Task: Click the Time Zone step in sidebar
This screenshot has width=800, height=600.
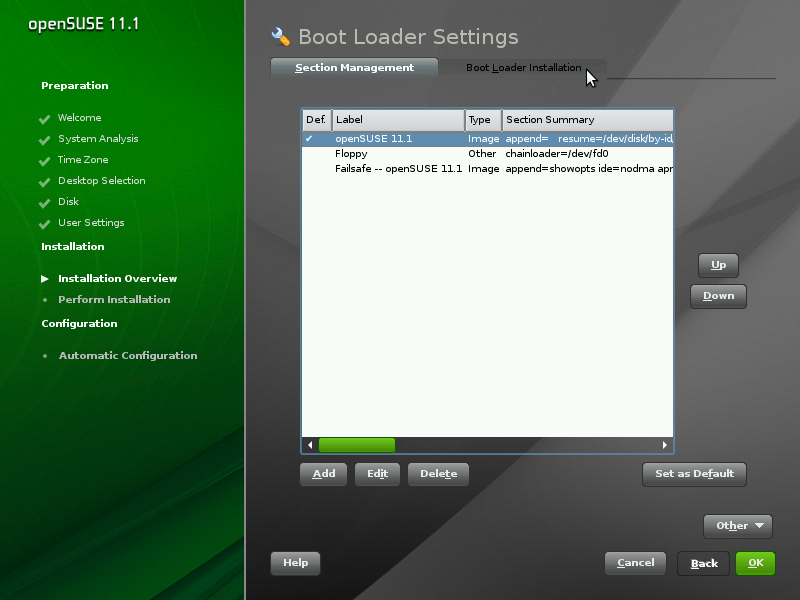Action: [x=83, y=160]
